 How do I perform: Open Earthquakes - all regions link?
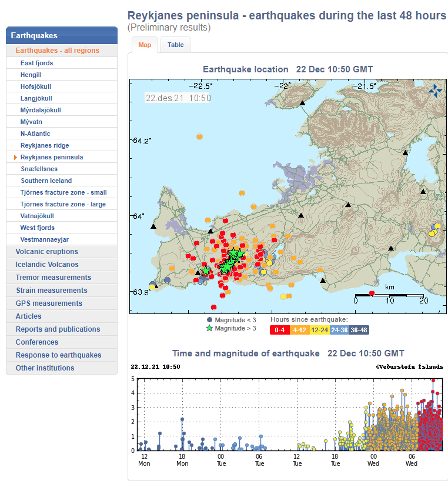(57, 51)
